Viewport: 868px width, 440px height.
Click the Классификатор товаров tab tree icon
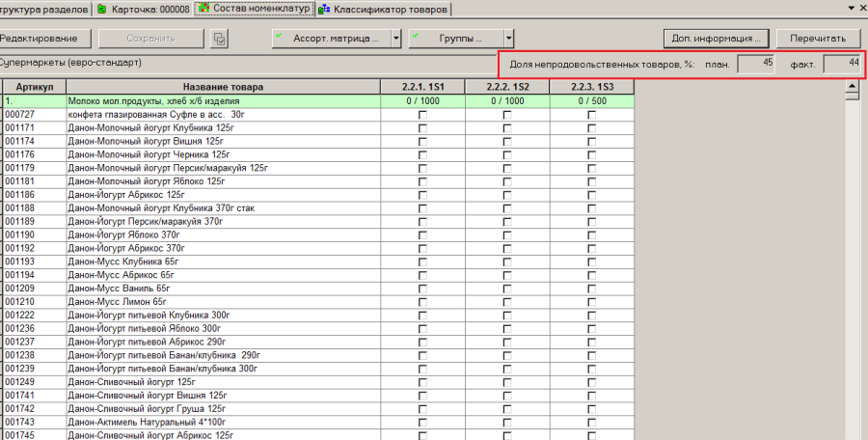pyautogui.click(x=324, y=9)
